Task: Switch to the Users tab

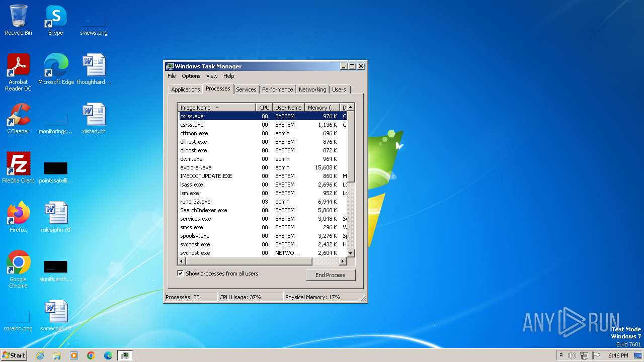Action: pyautogui.click(x=339, y=89)
